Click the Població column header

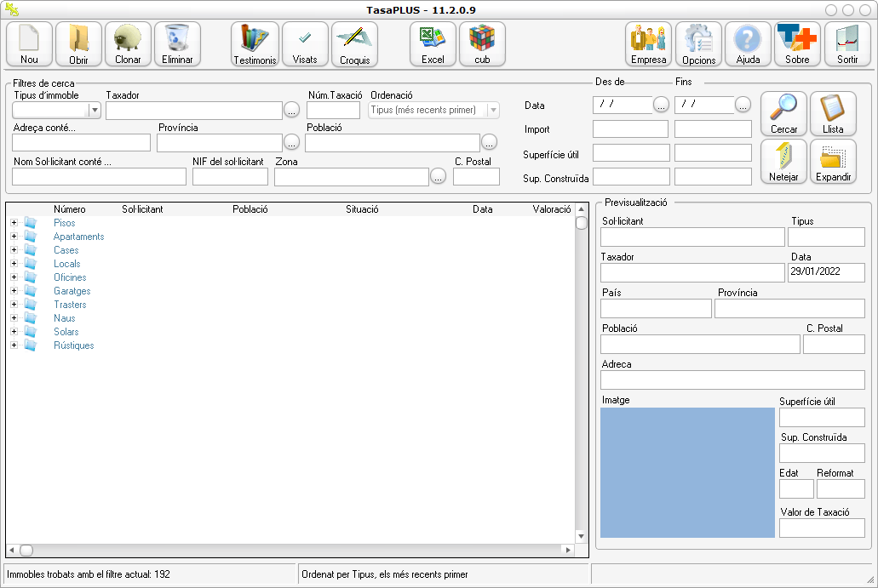pos(250,209)
